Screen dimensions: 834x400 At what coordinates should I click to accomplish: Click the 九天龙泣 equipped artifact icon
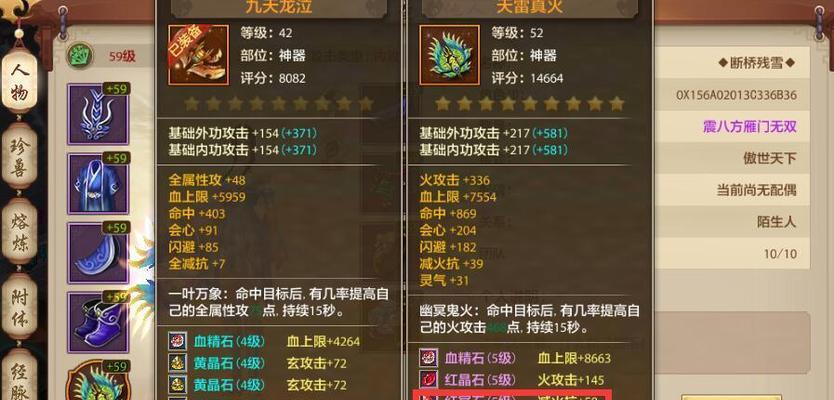click(198, 55)
